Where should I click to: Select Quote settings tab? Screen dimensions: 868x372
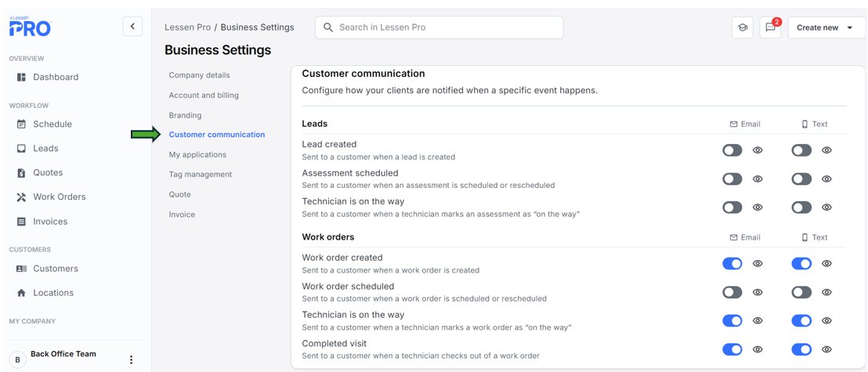pos(180,194)
